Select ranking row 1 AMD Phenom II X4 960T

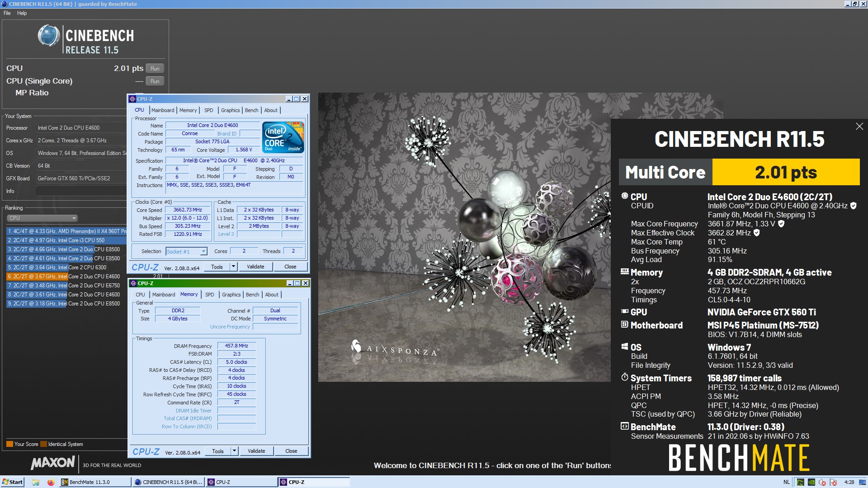pyautogui.click(x=66, y=231)
